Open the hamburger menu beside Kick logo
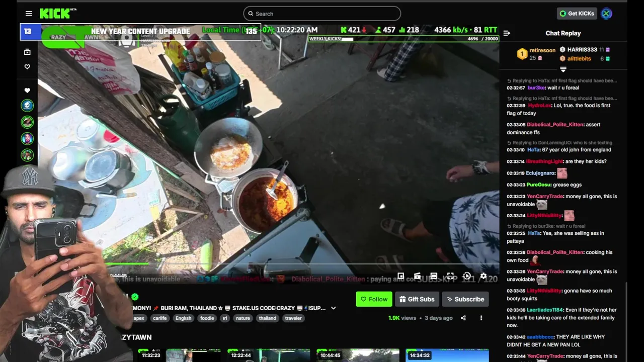Viewport: 644px width, 362px height. coord(29,14)
